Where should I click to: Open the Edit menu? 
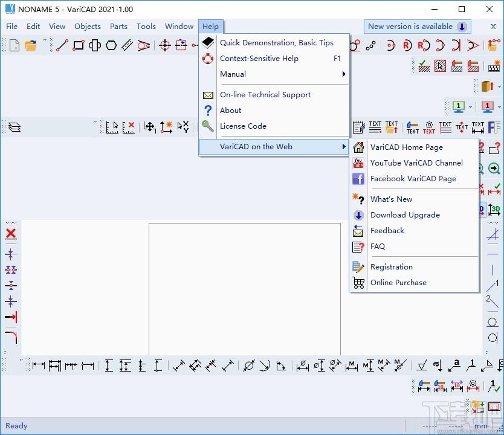click(x=33, y=27)
